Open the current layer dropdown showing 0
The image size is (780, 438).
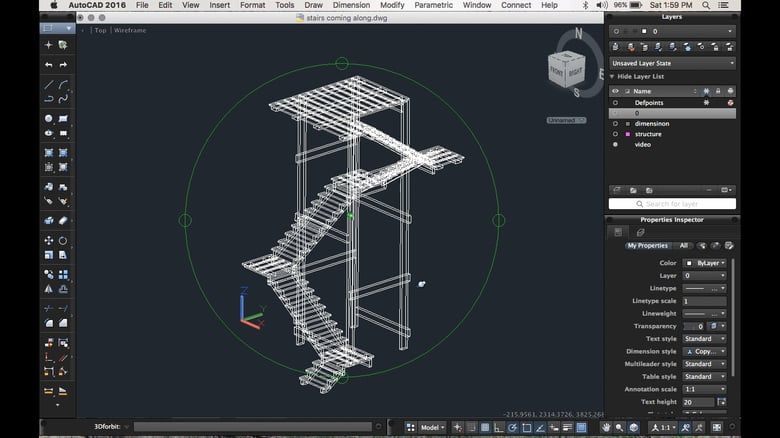pos(672,31)
